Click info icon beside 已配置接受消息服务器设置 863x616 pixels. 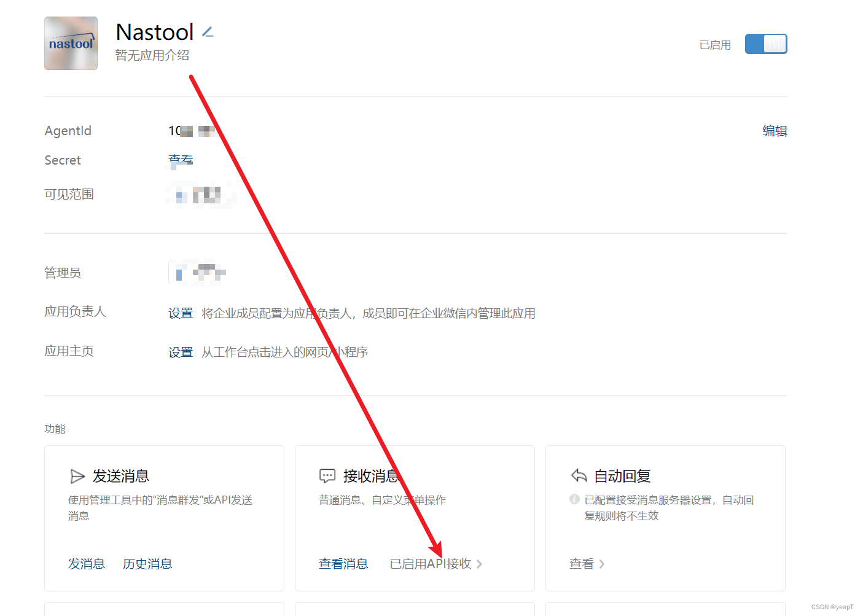pos(574,499)
